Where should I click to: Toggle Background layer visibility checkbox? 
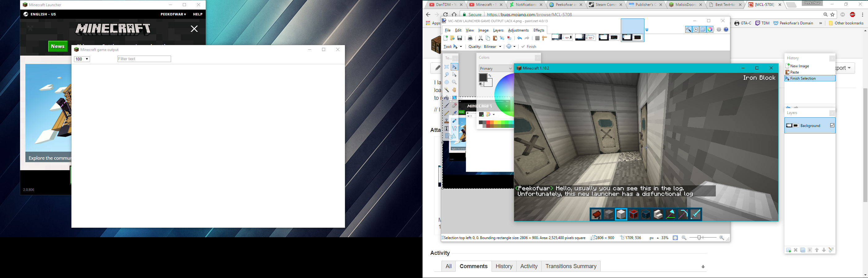832,125
